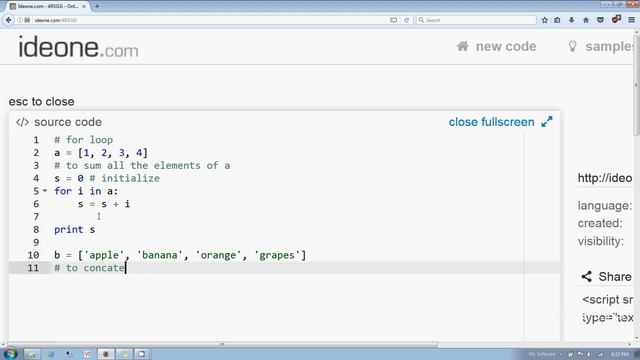Click the 'esc to close' label
The width and height of the screenshot is (640, 360).
42,102
